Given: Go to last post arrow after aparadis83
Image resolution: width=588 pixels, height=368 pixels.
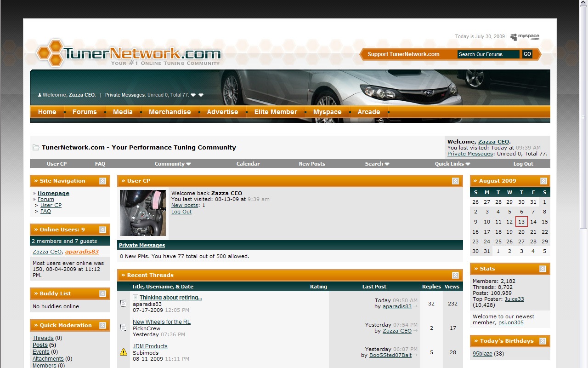Looking at the screenshot, I should pyautogui.click(x=415, y=306).
